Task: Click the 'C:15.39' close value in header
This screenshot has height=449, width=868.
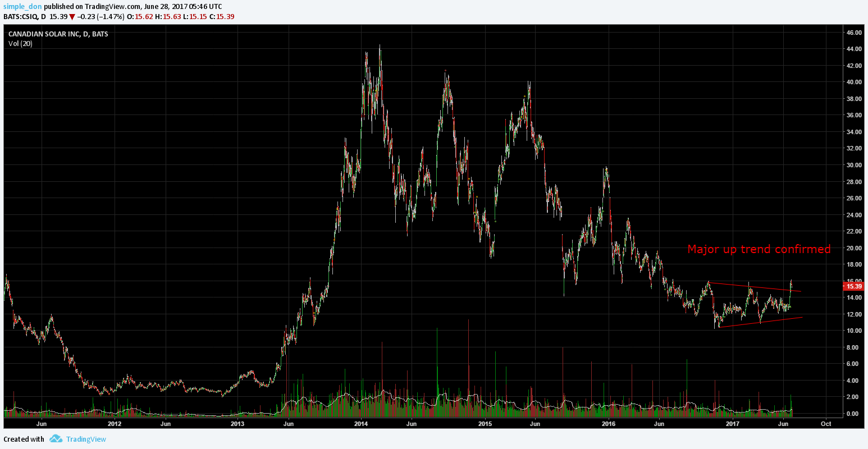Action: 222,16
